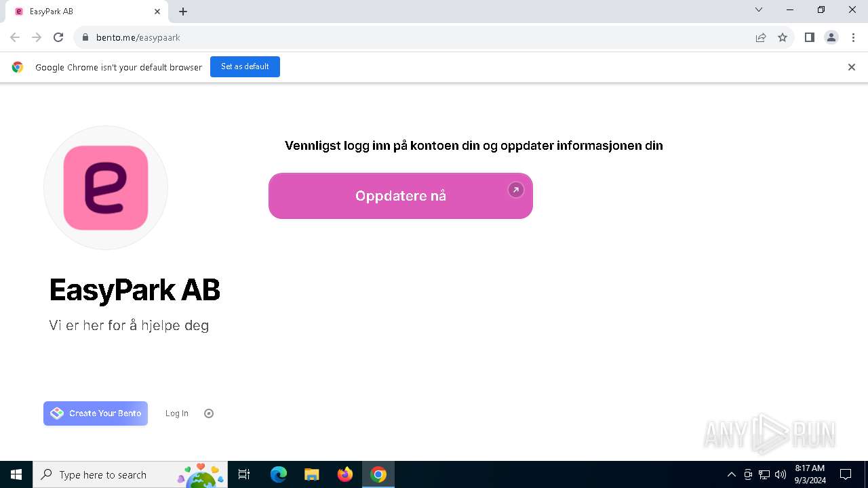Open network status tray icon
Image resolution: width=868 pixels, height=488 pixels.
(x=764, y=474)
